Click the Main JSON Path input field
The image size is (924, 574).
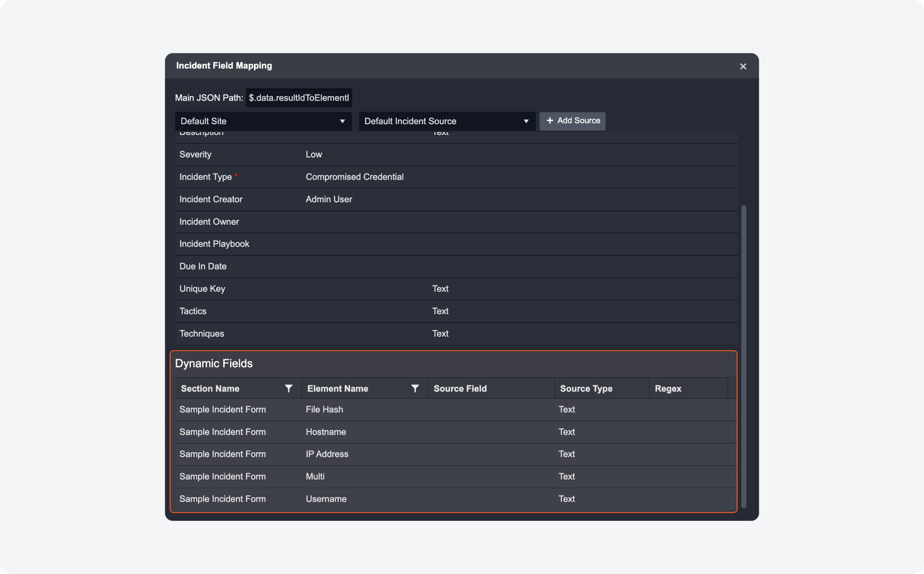299,98
